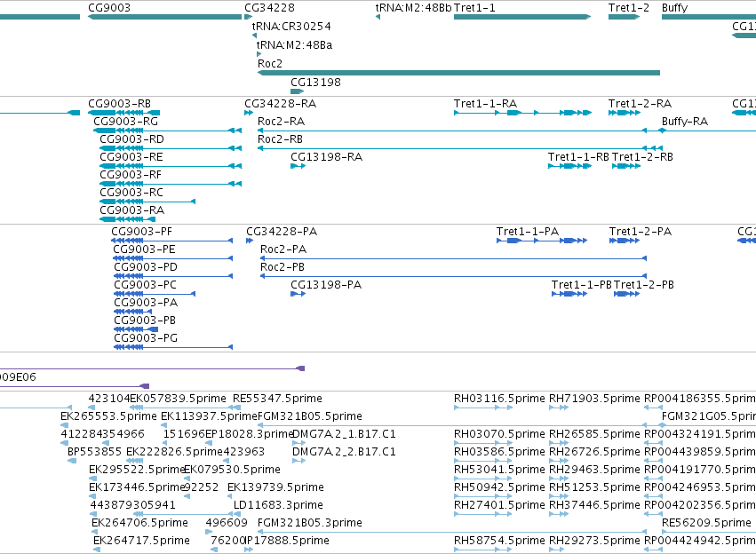Select EST RH58754.5prime
Viewport: 756px width, 554px height.
click(499, 542)
